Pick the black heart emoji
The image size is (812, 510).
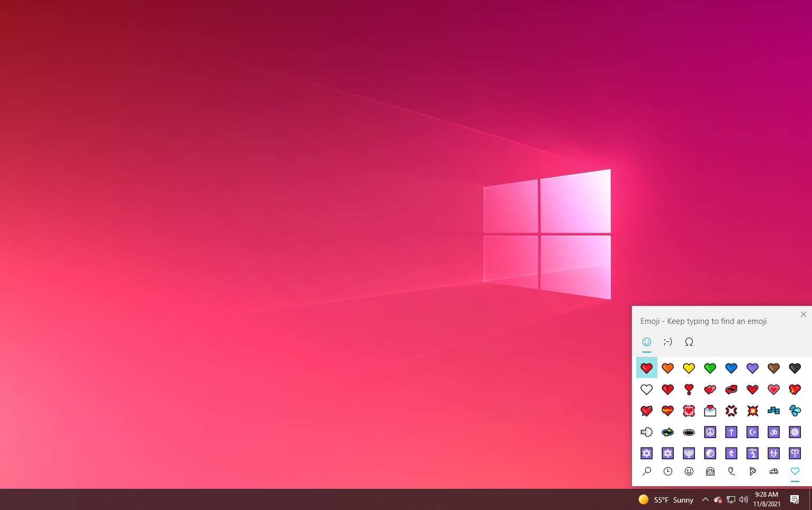(x=795, y=368)
